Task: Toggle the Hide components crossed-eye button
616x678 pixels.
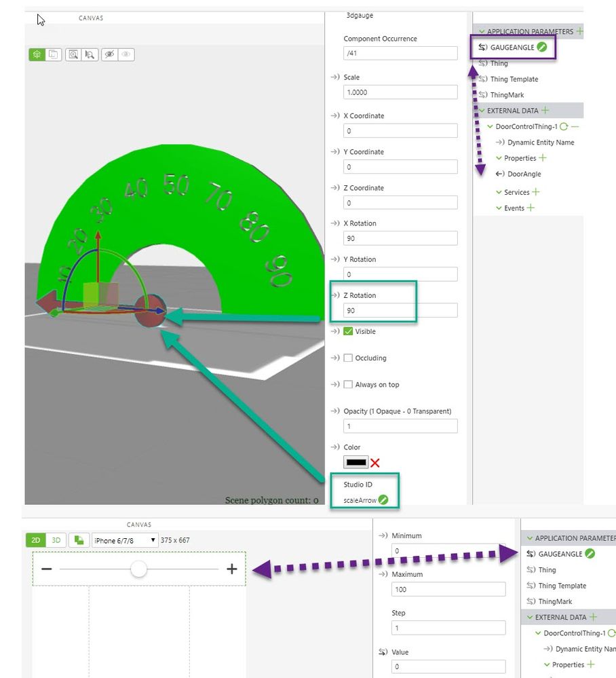Action: pos(109,54)
